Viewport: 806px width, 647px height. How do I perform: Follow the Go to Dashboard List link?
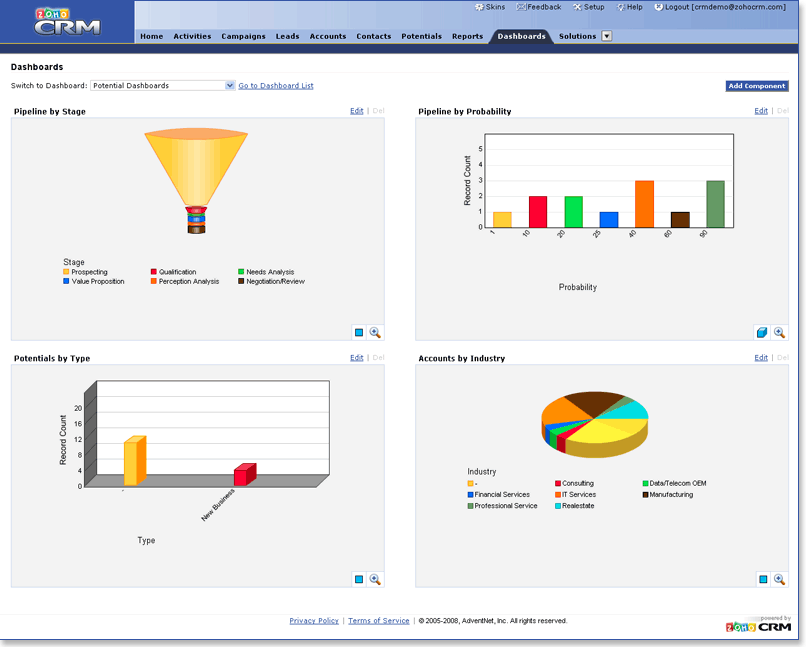[276, 86]
